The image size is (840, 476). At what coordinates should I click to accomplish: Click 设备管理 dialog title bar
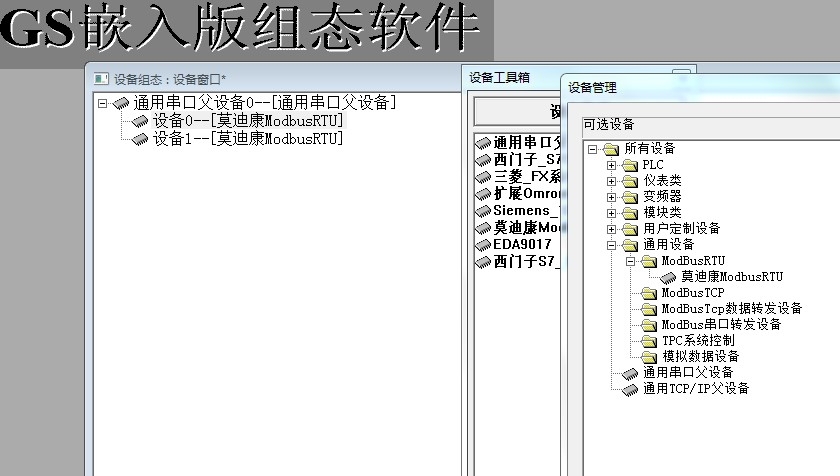[x=701, y=87]
